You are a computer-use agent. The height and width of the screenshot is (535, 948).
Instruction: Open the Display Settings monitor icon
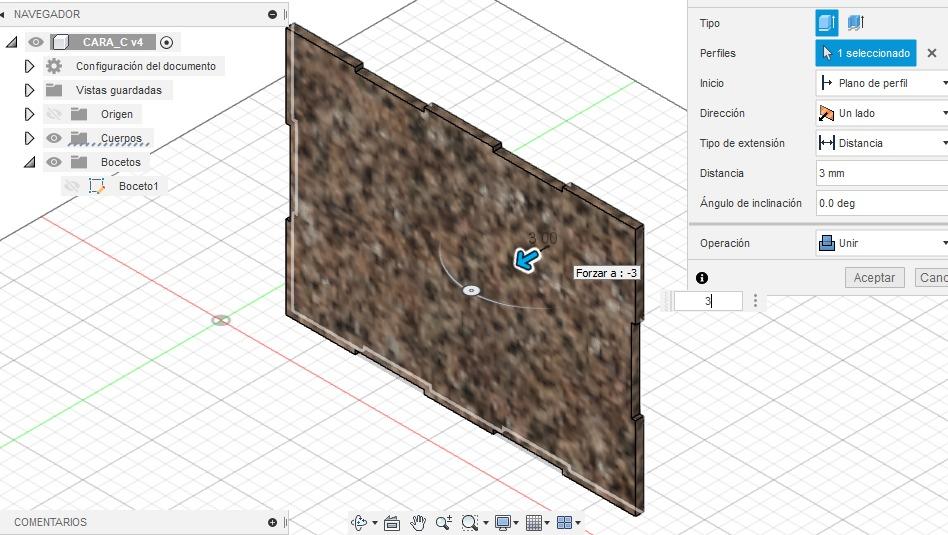502,523
